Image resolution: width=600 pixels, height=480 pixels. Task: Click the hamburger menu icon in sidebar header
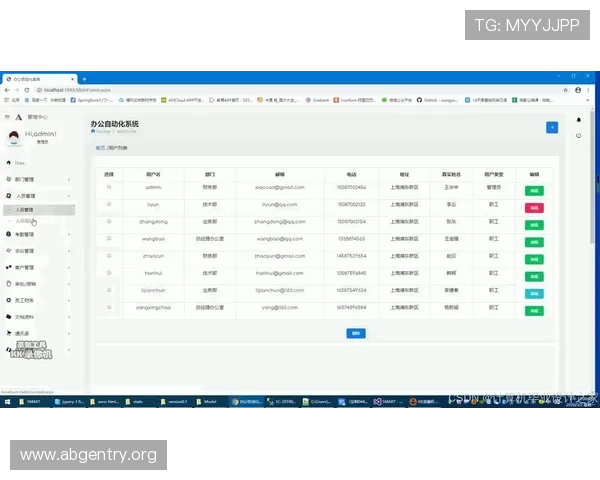(x=8, y=117)
